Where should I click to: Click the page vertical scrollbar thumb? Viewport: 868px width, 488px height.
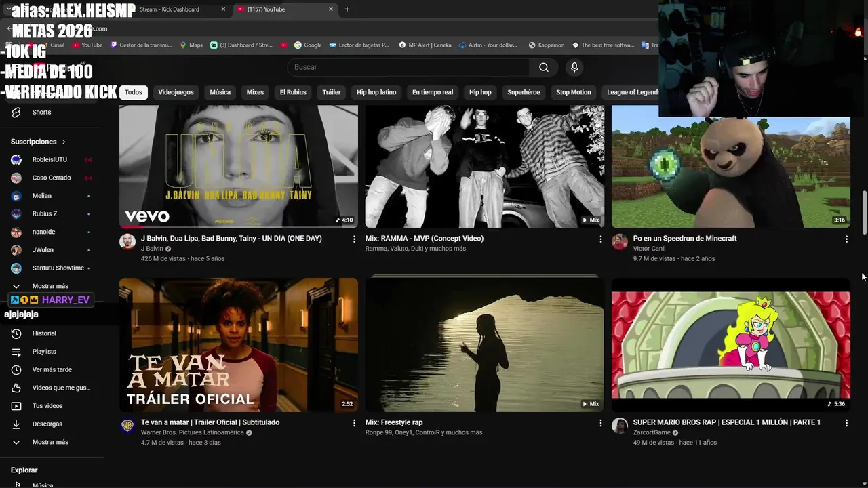coord(864,213)
